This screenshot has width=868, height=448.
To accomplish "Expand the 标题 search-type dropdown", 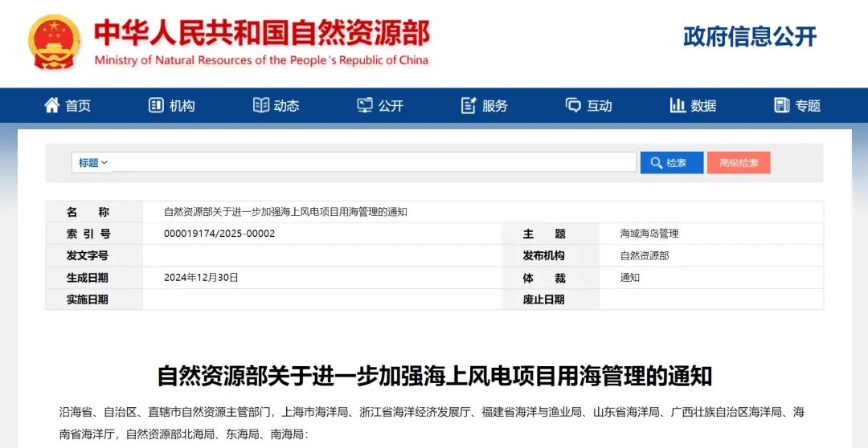I will coord(92,163).
